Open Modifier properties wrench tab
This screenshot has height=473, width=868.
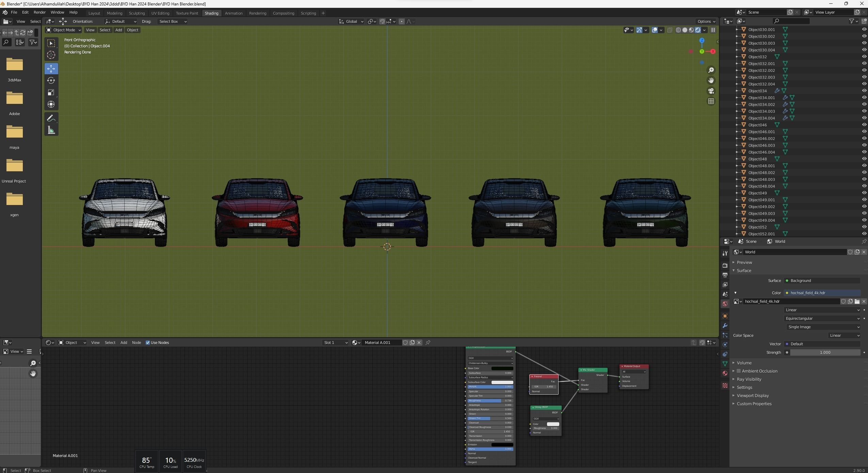point(725,326)
